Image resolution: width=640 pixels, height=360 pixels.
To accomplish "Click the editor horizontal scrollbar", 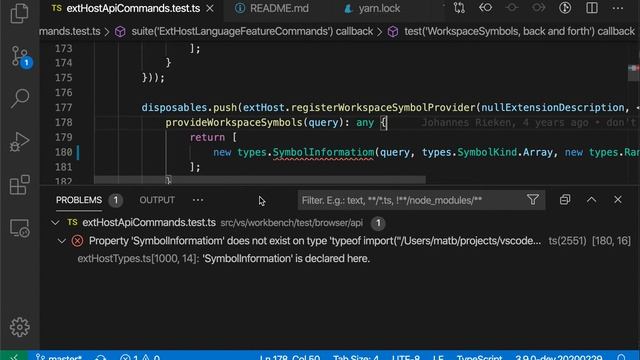I will 260,180.
